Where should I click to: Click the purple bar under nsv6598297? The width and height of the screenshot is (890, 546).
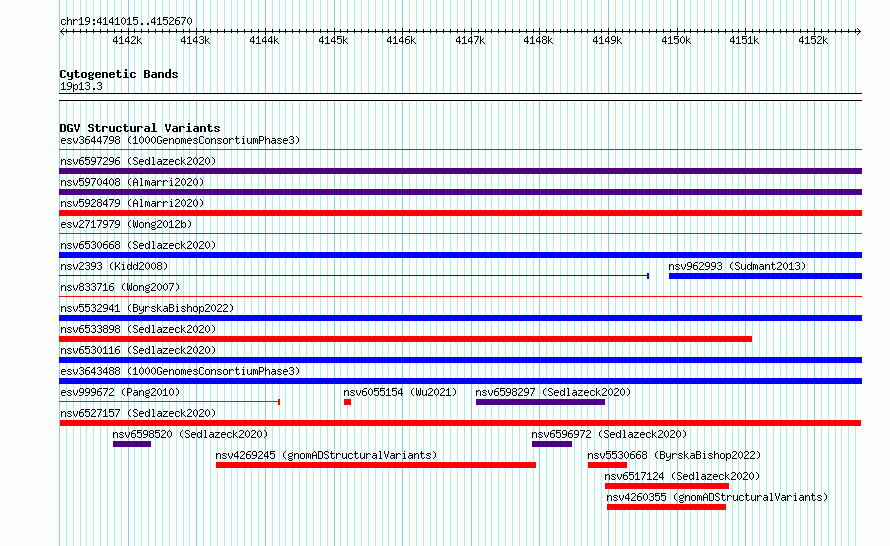tap(540, 402)
